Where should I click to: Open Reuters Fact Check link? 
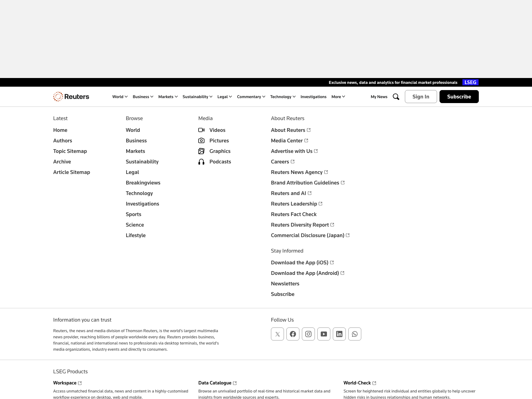[x=294, y=214]
